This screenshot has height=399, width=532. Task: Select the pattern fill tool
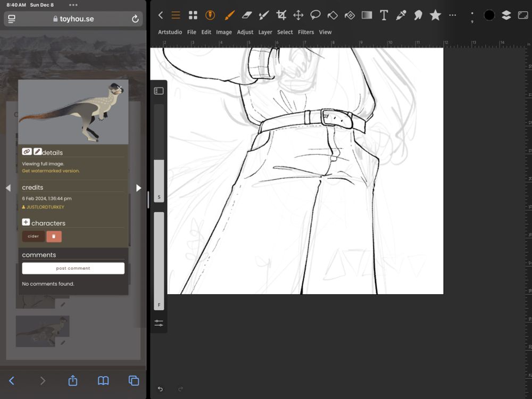point(350,15)
